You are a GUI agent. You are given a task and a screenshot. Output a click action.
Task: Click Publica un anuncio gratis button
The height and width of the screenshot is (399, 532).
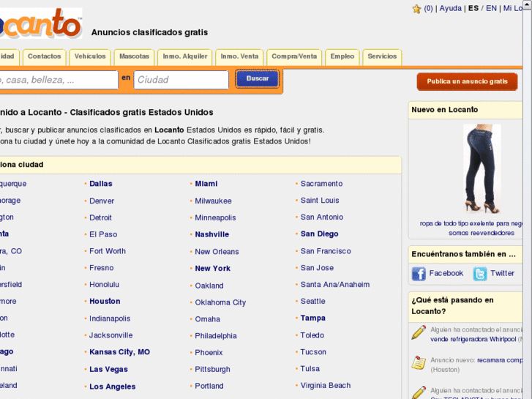tap(467, 81)
